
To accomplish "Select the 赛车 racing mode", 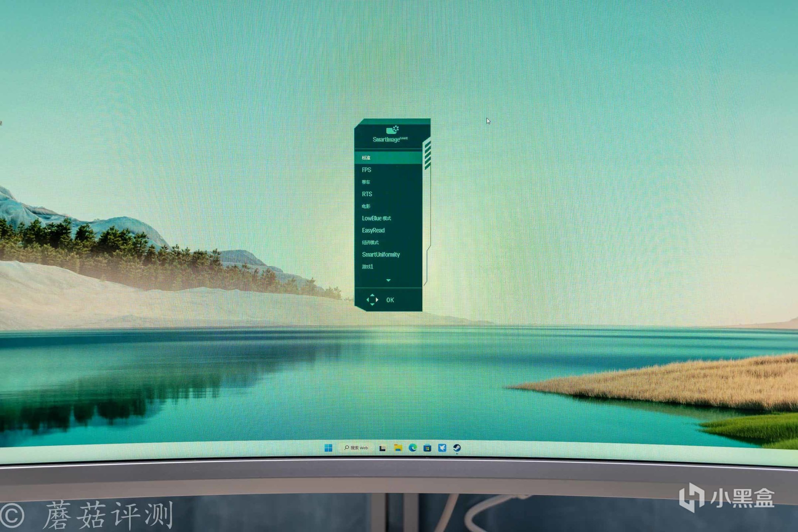I will (388, 182).
